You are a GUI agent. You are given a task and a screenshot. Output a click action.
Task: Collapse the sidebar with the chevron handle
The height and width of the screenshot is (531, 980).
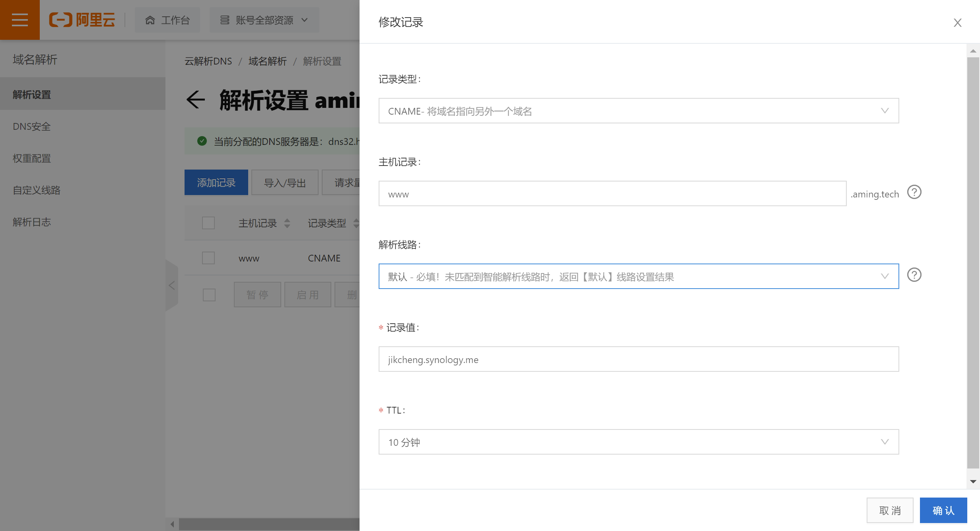pyautogui.click(x=172, y=285)
